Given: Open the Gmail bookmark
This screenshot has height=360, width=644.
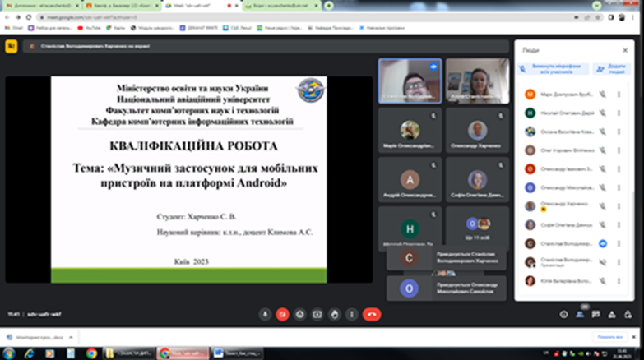Looking at the screenshot, I should [14, 28].
